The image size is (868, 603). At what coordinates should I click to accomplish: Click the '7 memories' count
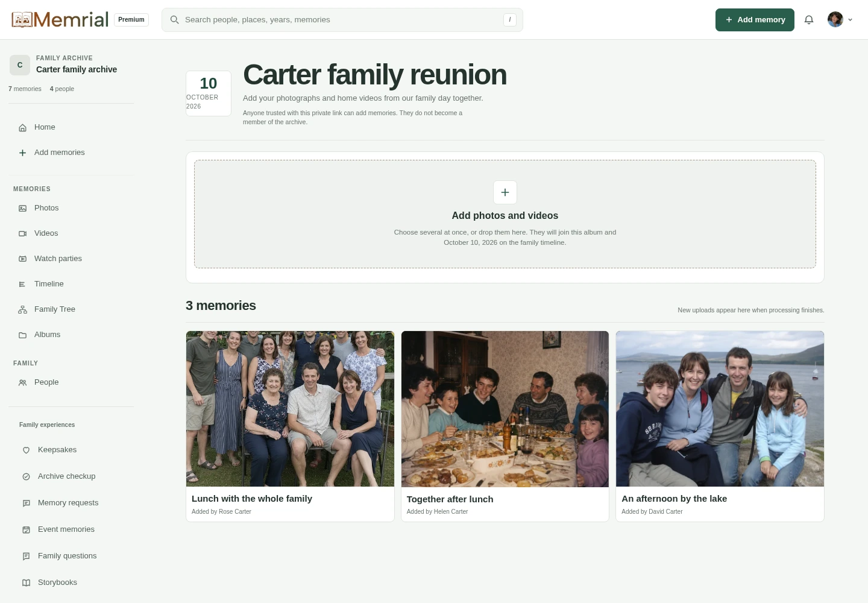(x=25, y=89)
